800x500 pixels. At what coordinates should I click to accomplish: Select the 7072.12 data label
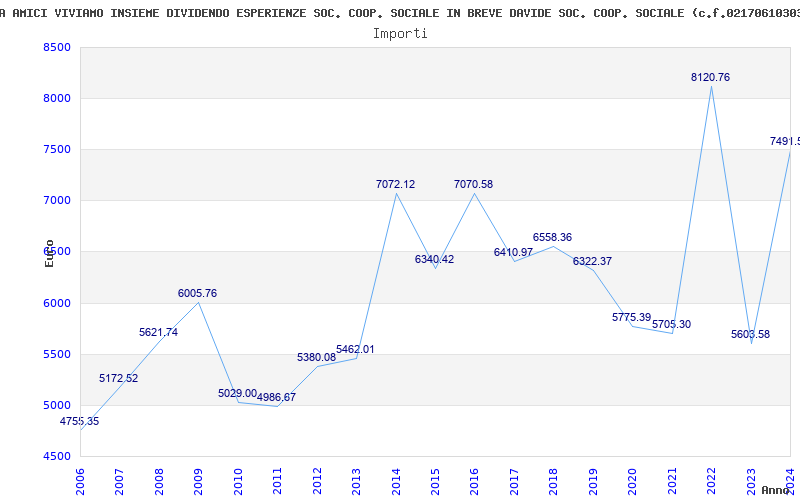[395, 184]
